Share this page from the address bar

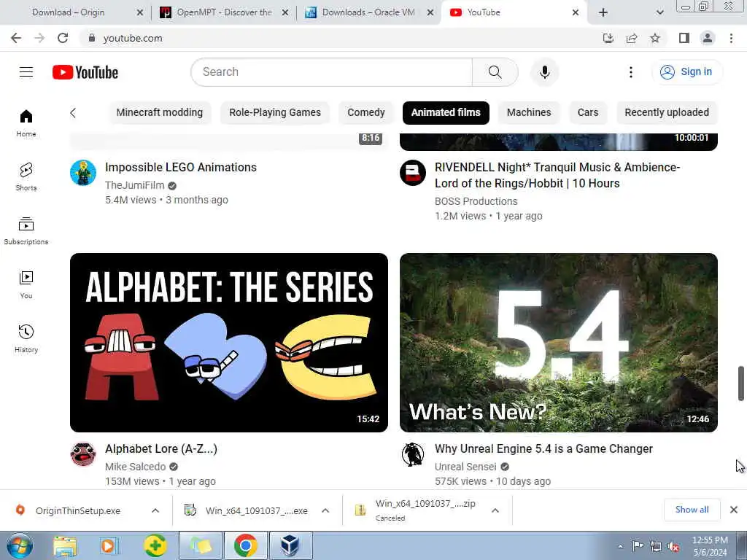point(632,38)
